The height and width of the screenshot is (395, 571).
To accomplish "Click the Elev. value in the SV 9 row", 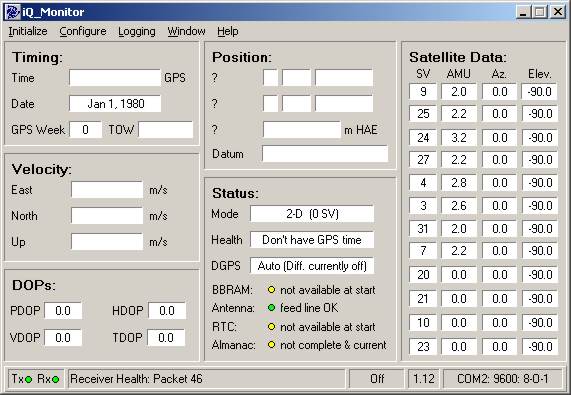I will 539,91.
